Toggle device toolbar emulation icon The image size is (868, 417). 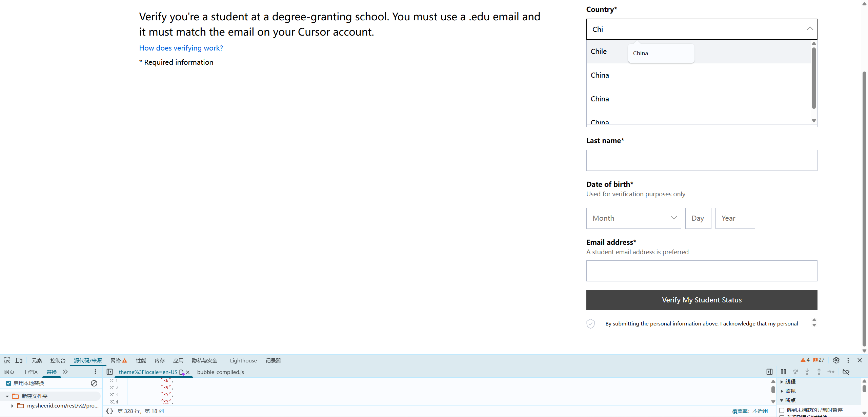coord(19,360)
